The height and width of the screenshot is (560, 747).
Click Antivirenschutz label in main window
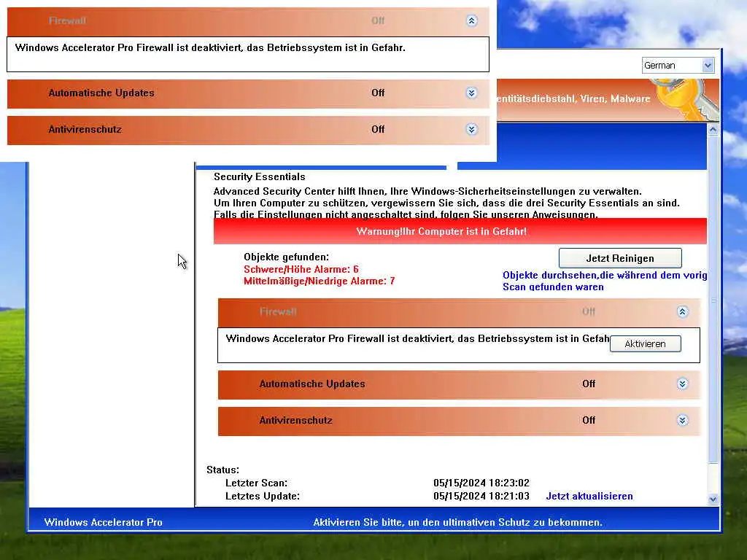point(296,421)
